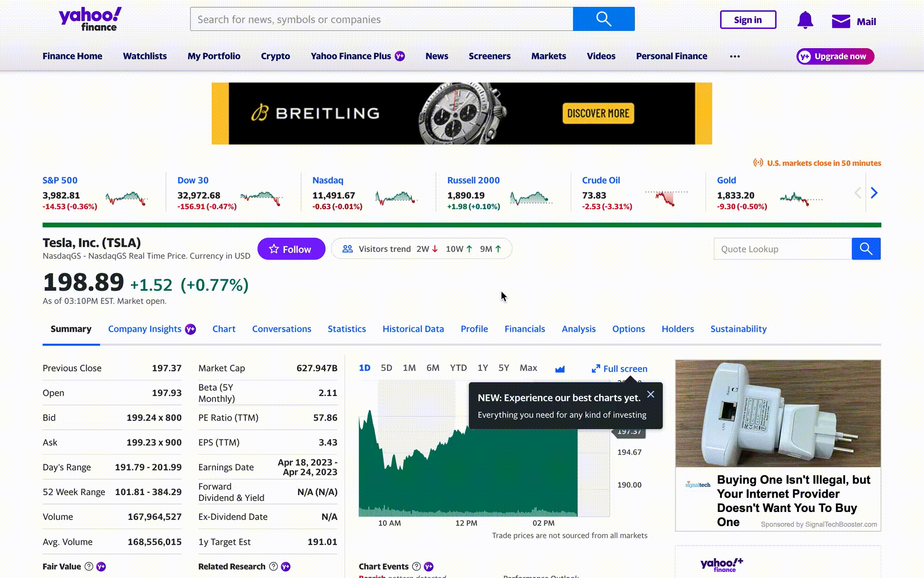Click the Yahoo Finance Plus badge icon
Screen dimensions: 924x578
400,56
